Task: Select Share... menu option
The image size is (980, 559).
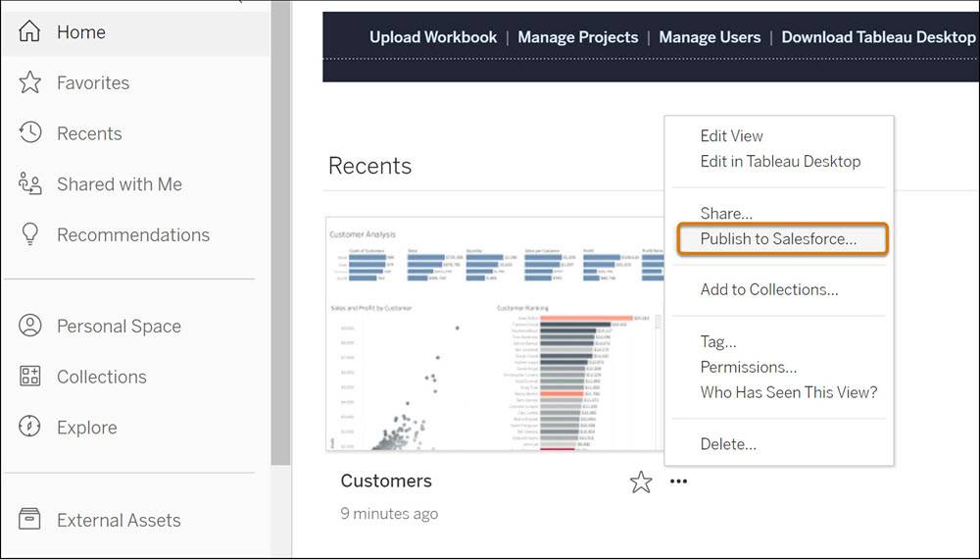Action: 726,213
